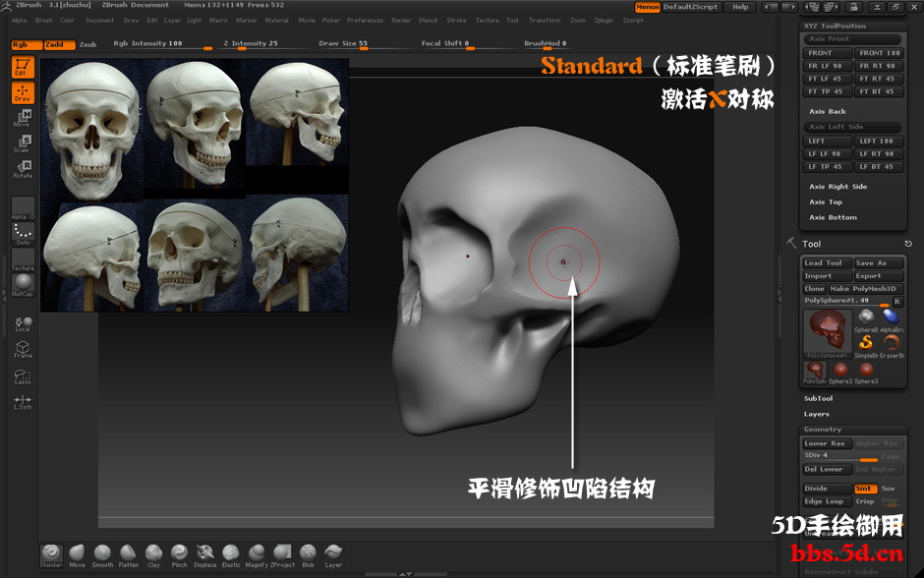Toggle the Menus button

click(647, 7)
